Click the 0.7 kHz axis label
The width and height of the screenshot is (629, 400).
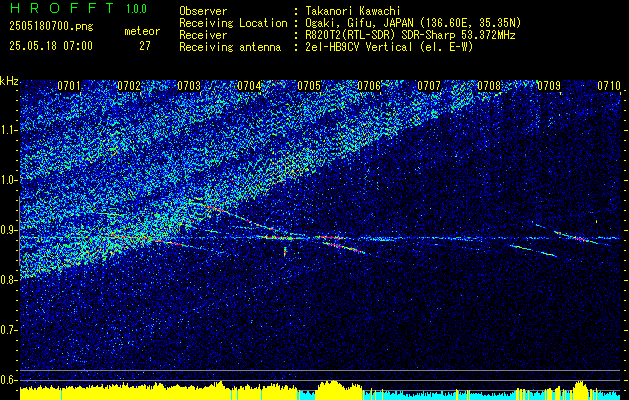click(9, 330)
